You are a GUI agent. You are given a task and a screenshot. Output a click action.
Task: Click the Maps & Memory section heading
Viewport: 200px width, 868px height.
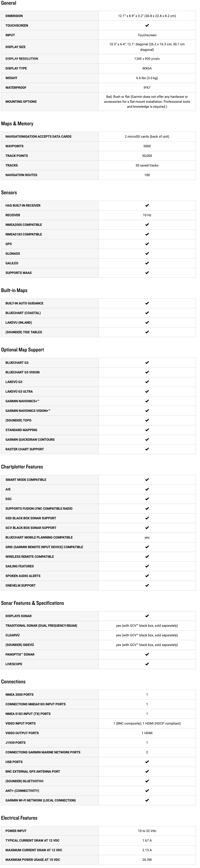coord(17,124)
